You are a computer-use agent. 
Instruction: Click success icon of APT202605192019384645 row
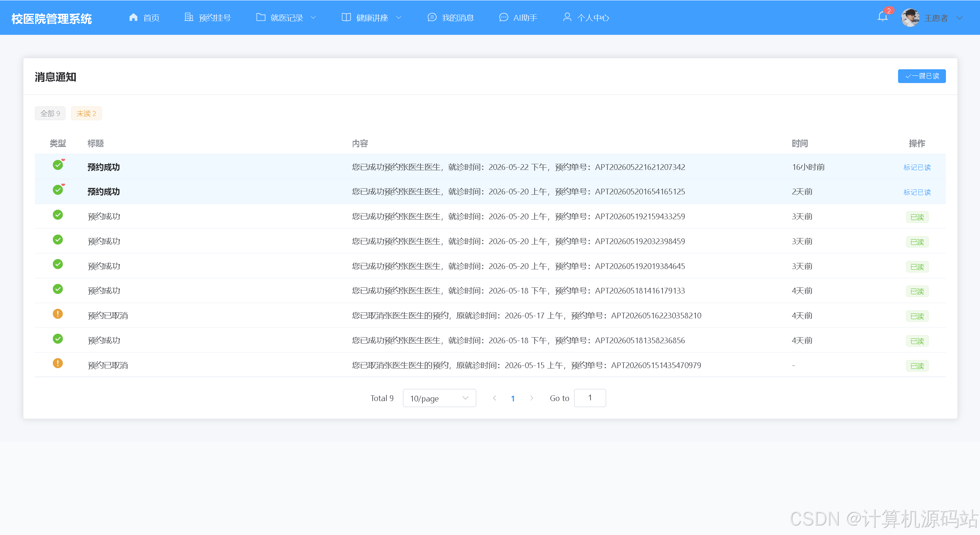coord(58,264)
